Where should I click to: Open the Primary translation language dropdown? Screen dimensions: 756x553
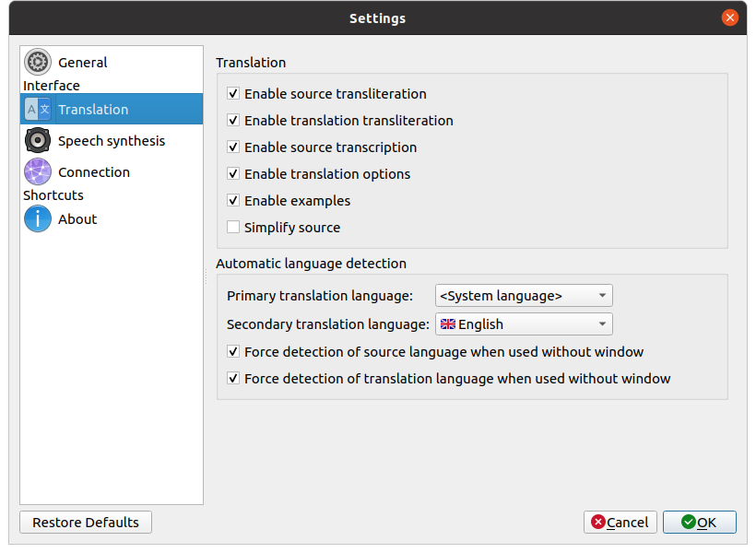point(523,296)
